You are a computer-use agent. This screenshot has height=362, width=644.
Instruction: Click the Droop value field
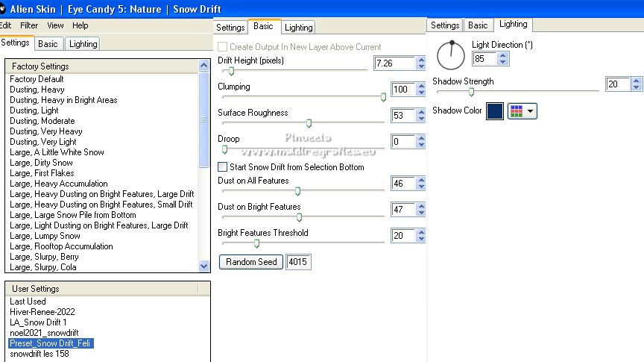[403, 142]
